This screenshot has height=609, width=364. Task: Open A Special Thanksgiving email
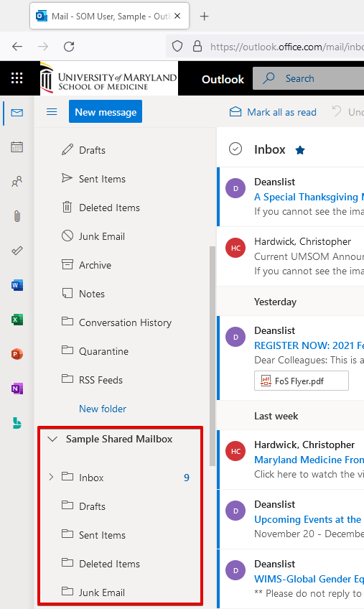291,197
